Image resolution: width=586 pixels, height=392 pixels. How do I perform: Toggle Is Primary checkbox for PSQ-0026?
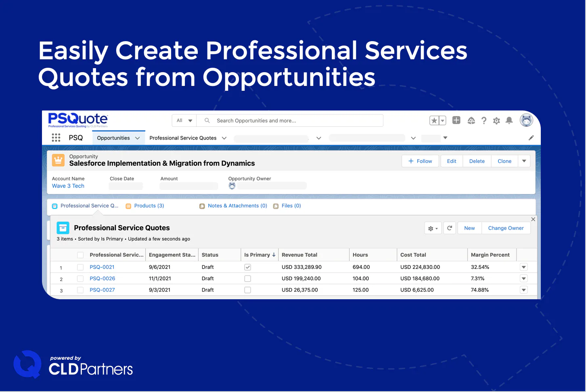point(248,279)
